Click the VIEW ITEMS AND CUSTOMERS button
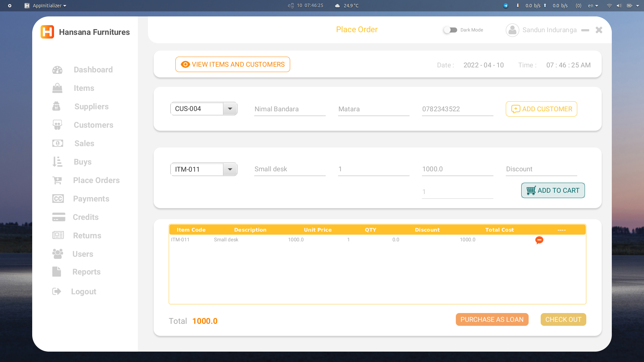The width and height of the screenshot is (644, 362). tap(232, 64)
